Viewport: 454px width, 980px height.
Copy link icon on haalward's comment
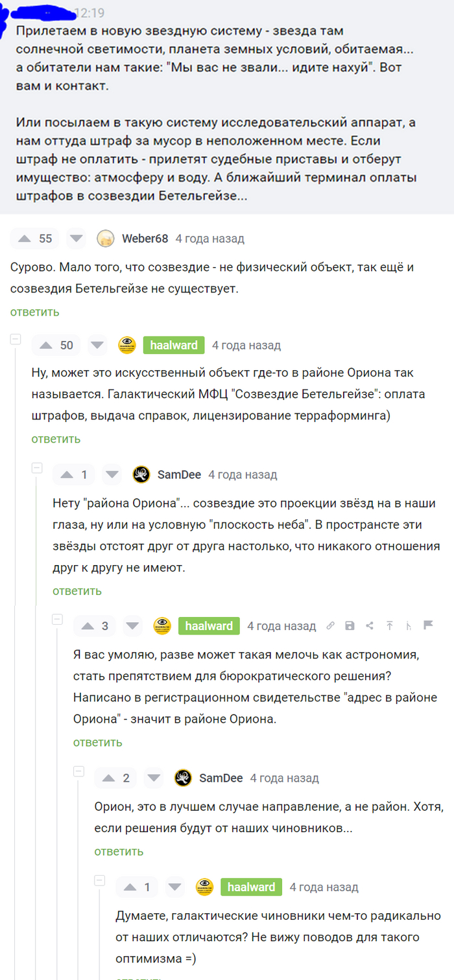(330, 625)
